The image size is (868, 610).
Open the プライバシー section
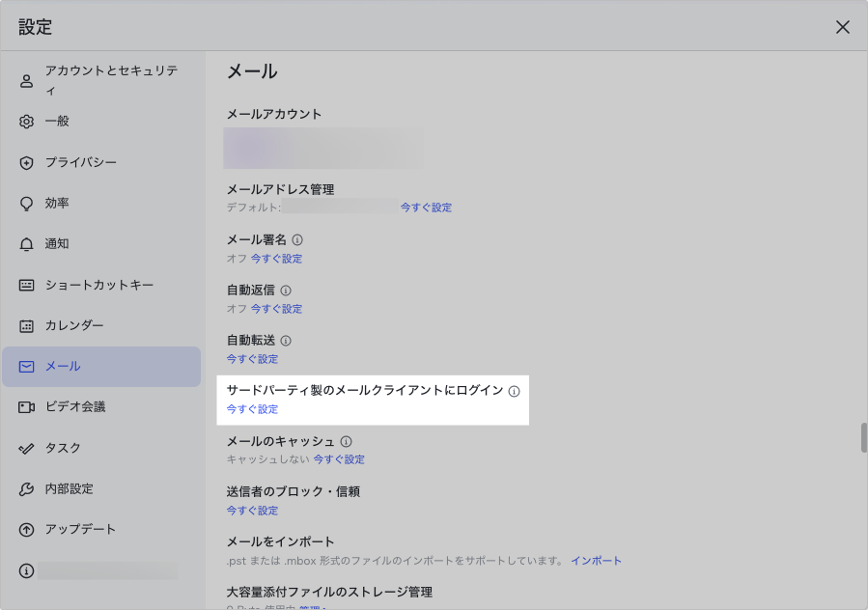pos(80,162)
